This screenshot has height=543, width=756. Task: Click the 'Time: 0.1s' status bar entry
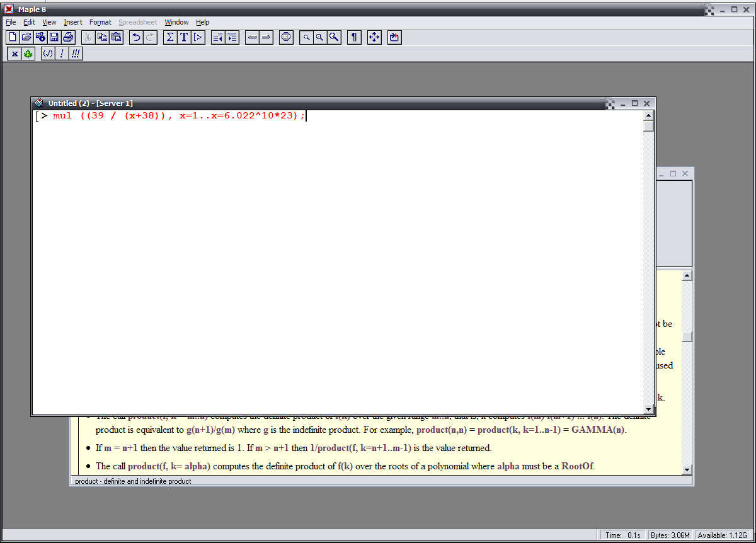click(622, 535)
